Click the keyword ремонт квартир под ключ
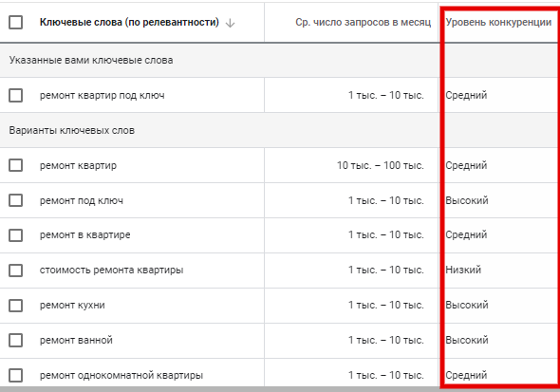 pos(103,95)
